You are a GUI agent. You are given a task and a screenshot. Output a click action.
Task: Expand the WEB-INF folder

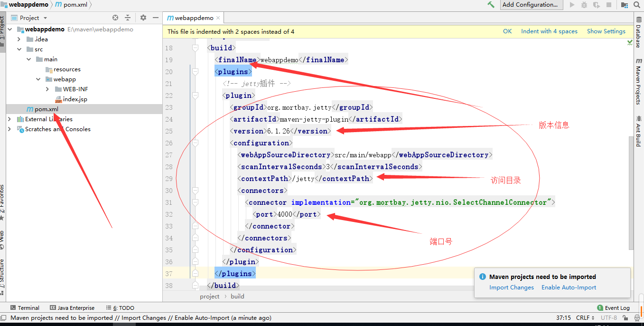(x=47, y=89)
